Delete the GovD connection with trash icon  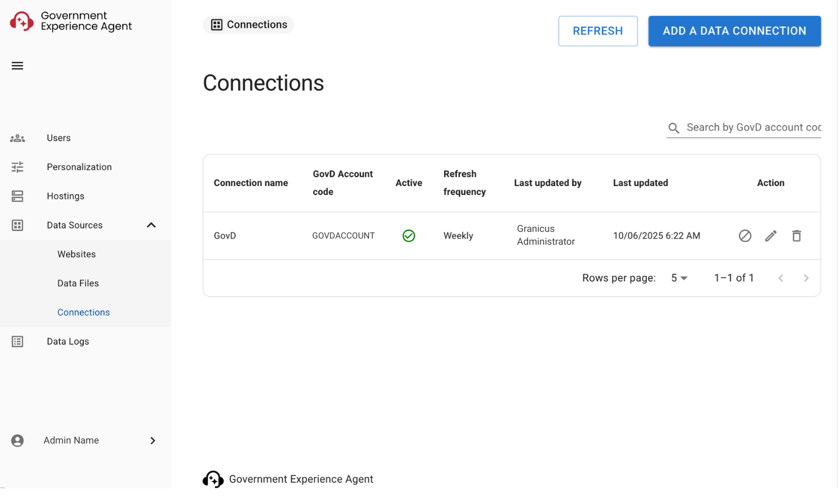796,236
